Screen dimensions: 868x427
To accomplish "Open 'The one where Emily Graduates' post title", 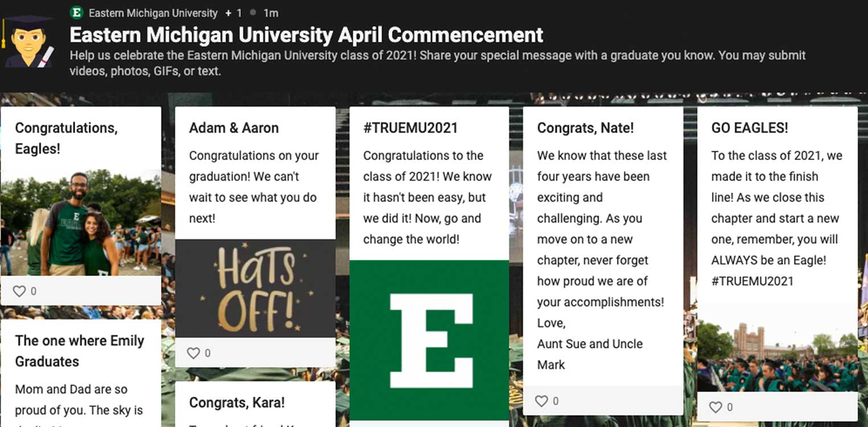I will click(80, 351).
